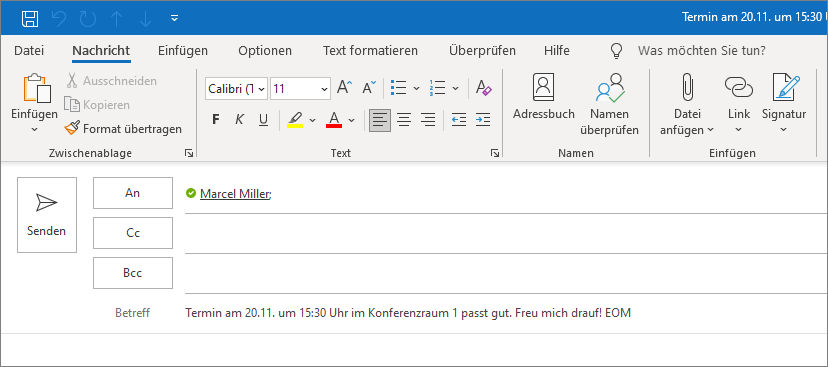Save the message with the floppy disk icon
828x367 pixels.
click(30, 19)
